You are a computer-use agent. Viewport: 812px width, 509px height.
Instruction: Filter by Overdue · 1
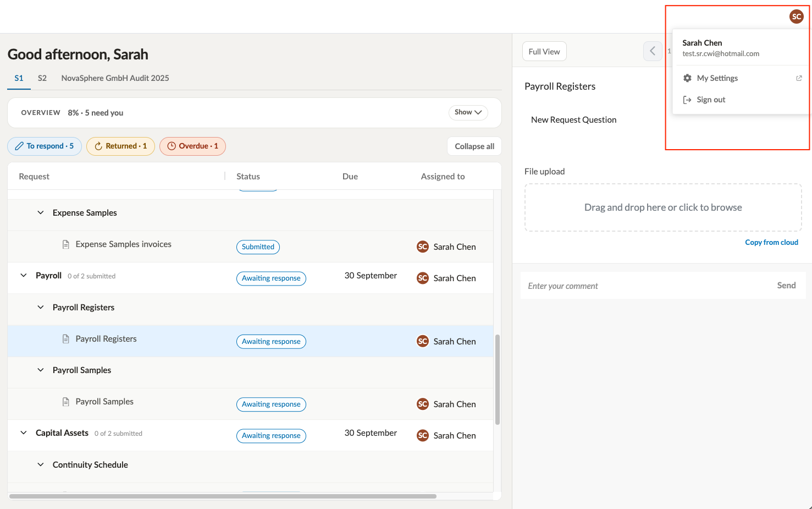click(192, 146)
